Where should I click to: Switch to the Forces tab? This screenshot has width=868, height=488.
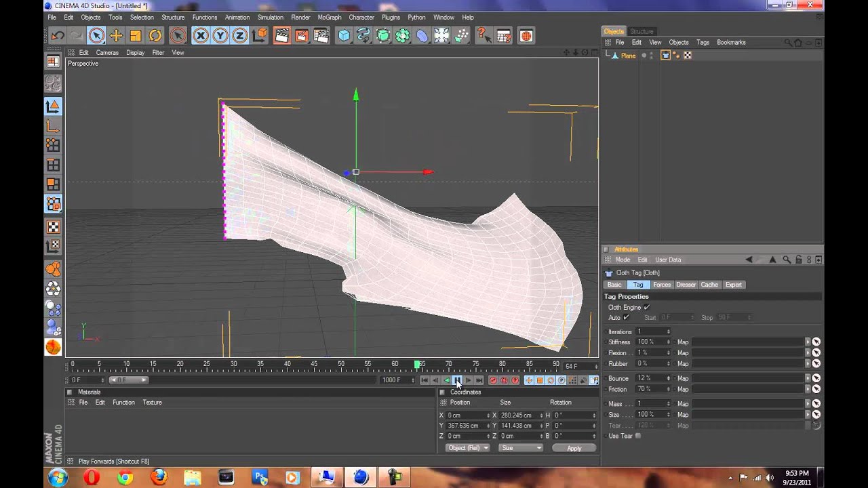(x=662, y=285)
